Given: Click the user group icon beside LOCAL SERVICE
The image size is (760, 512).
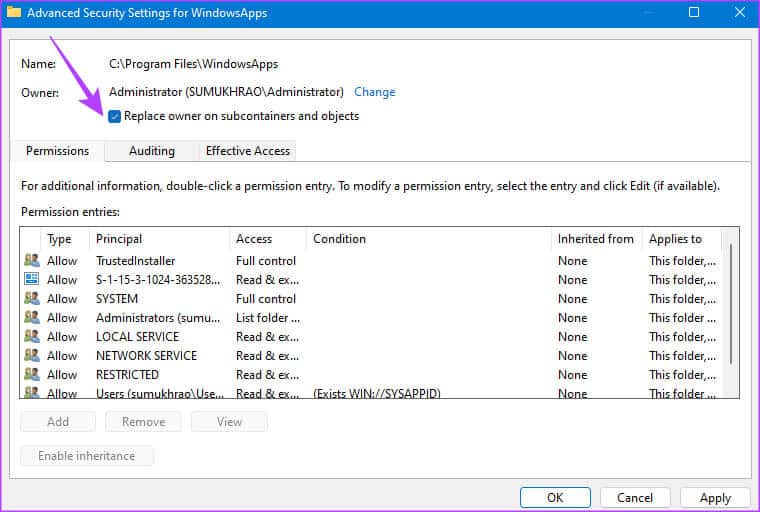Looking at the screenshot, I should (32, 336).
